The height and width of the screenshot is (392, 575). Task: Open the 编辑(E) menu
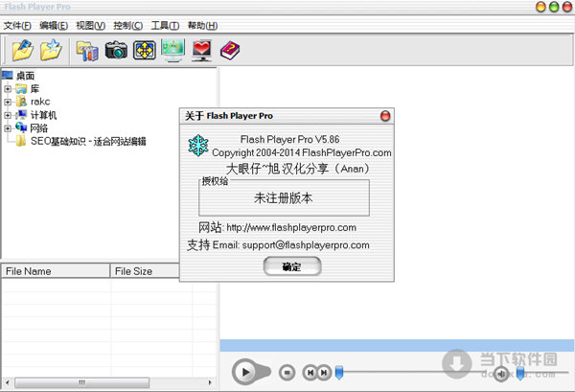tap(54, 26)
